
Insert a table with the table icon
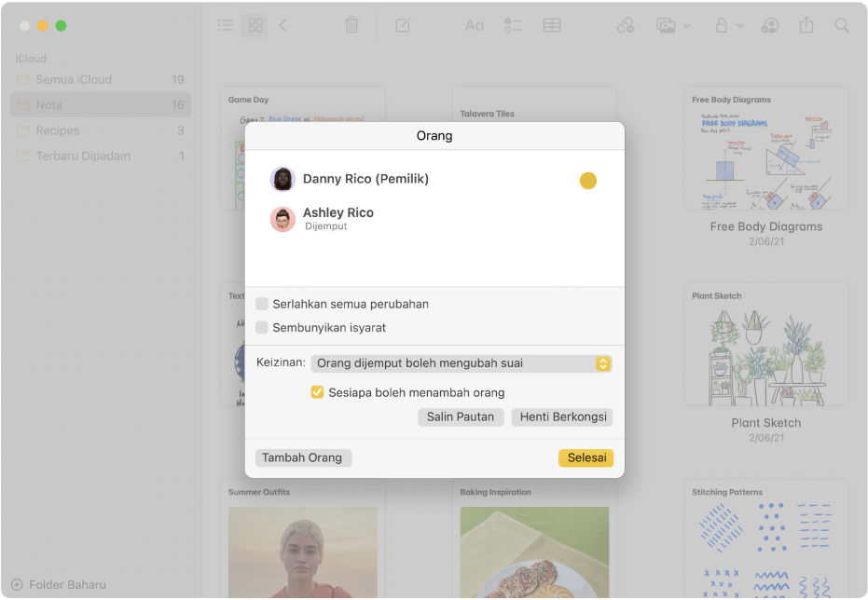pyautogui.click(x=552, y=25)
